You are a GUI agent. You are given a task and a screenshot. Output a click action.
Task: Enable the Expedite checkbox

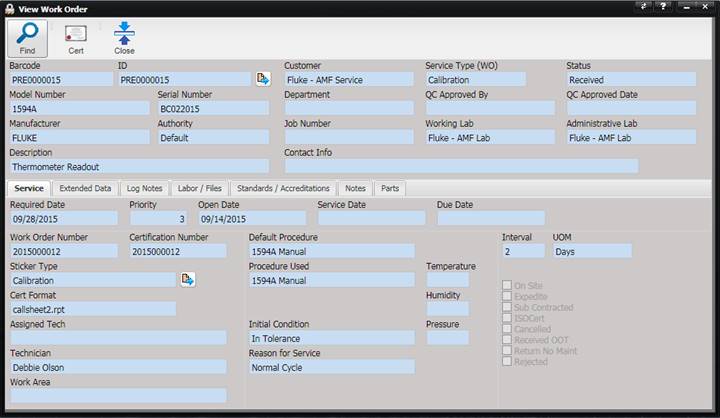pos(506,296)
